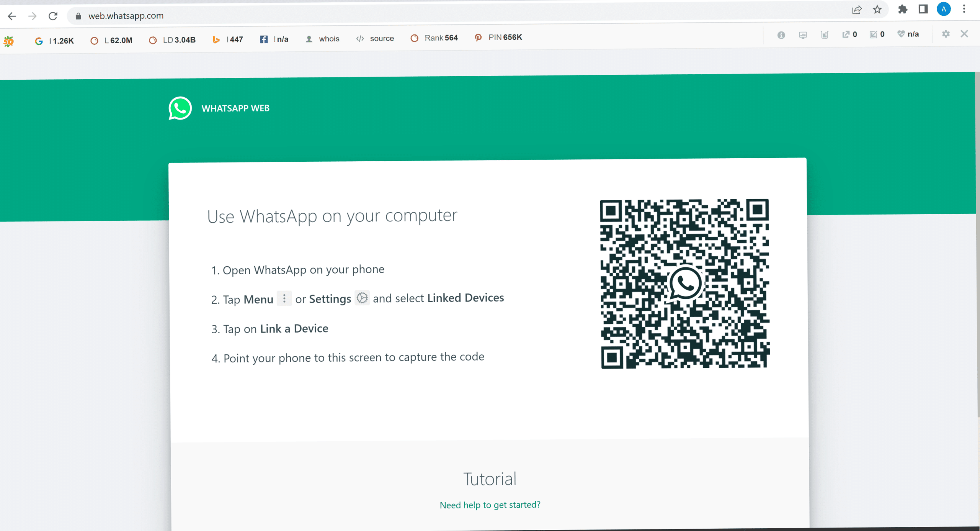The width and height of the screenshot is (980, 531).
Task: Open the SEOquake logo menu
Action: pyautogui.click(x=8, y=41)
